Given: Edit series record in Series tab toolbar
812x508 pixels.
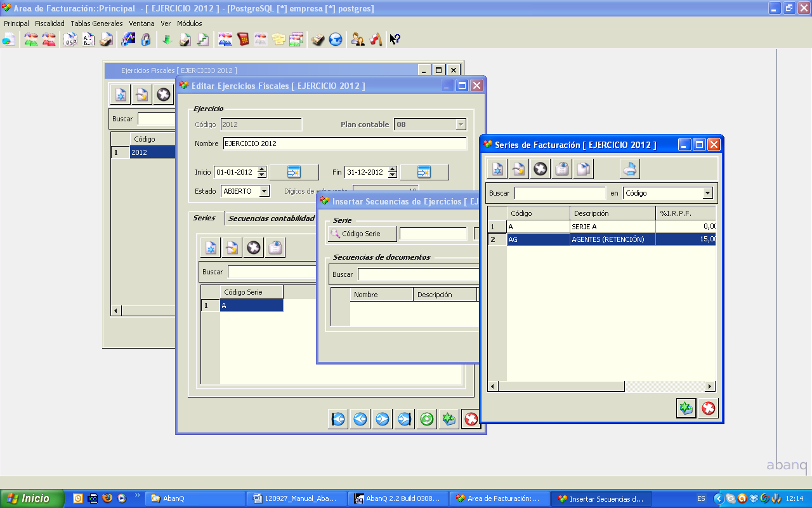Looking at the screenshot, I should pyautogui.click(x=232, y=248).
